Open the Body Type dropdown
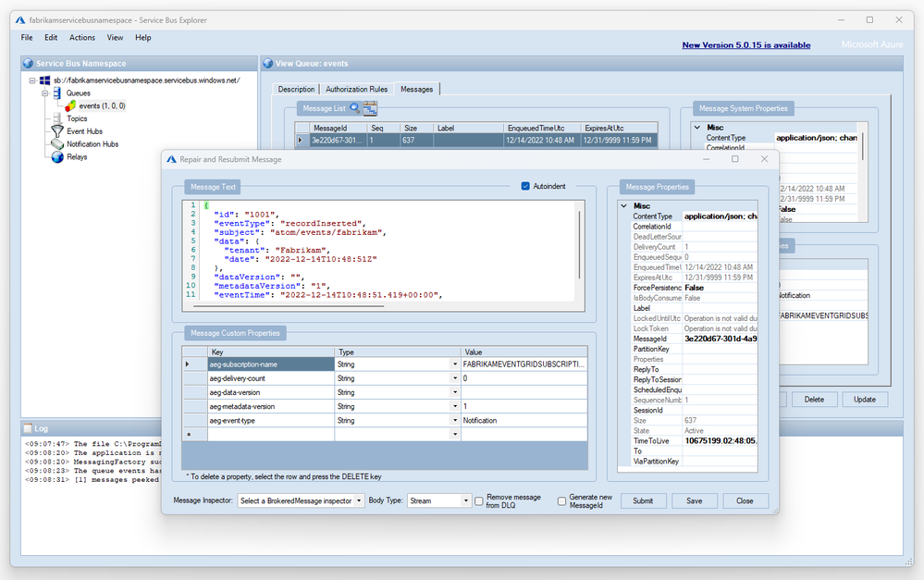The width and height of the screenshot is (924, 580). [465, 500]
